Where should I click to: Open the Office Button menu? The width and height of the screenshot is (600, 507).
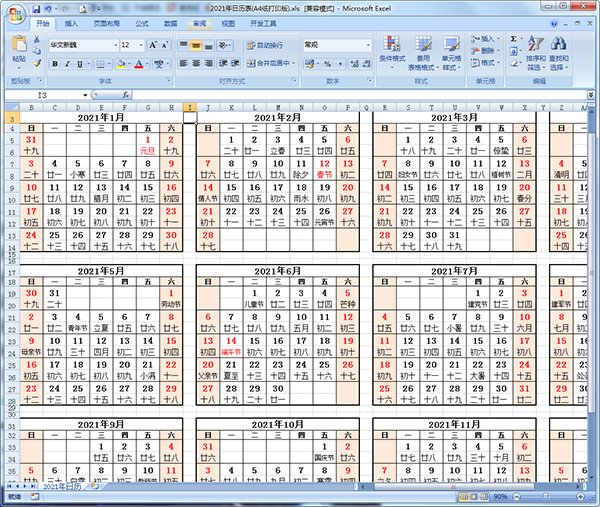pyautogui.click(x=15, y=16)
